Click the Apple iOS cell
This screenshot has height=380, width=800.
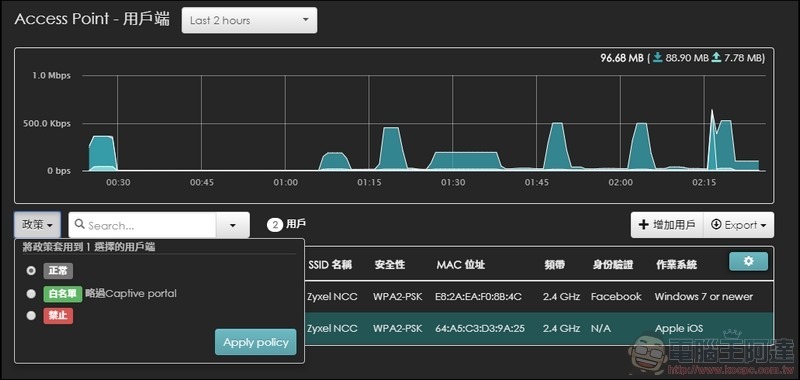pyautogui.click(x=679, y=328)
